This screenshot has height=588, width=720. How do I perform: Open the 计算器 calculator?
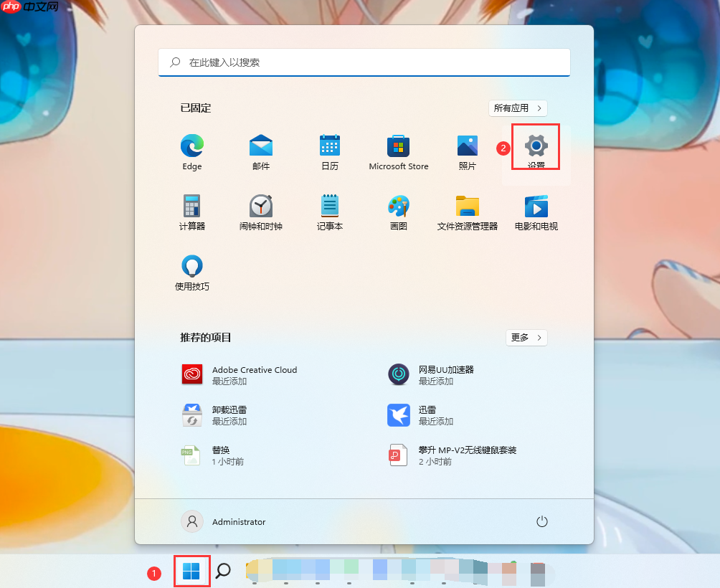pos(191,207)
